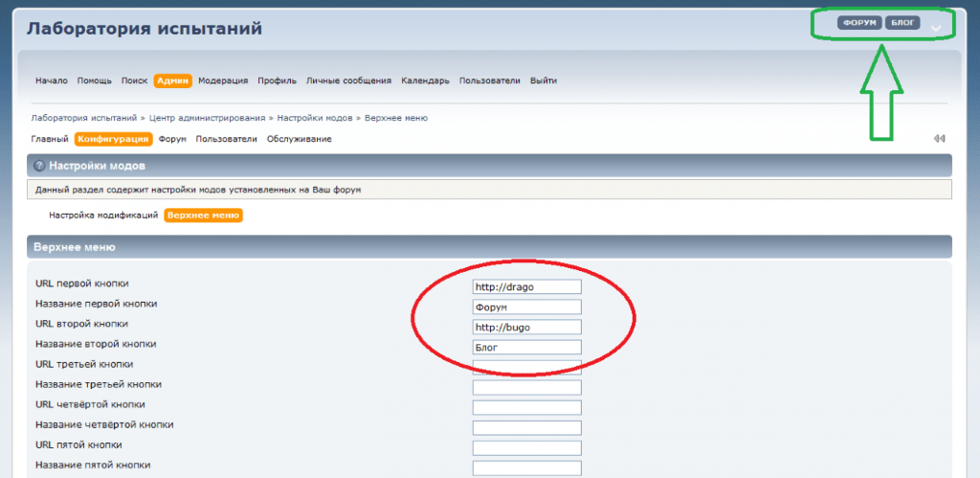Viewport: 980px width, 478px height.
Task: Click the Выйти logout menu item
Action: pyautogui.click(x=544, y=80)
